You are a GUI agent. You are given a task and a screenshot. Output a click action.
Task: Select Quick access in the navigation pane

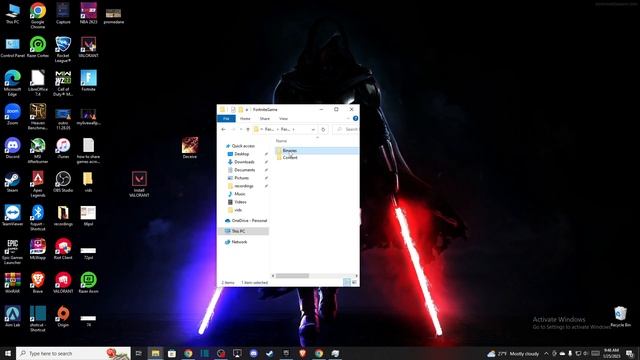[x=240, y=146]
